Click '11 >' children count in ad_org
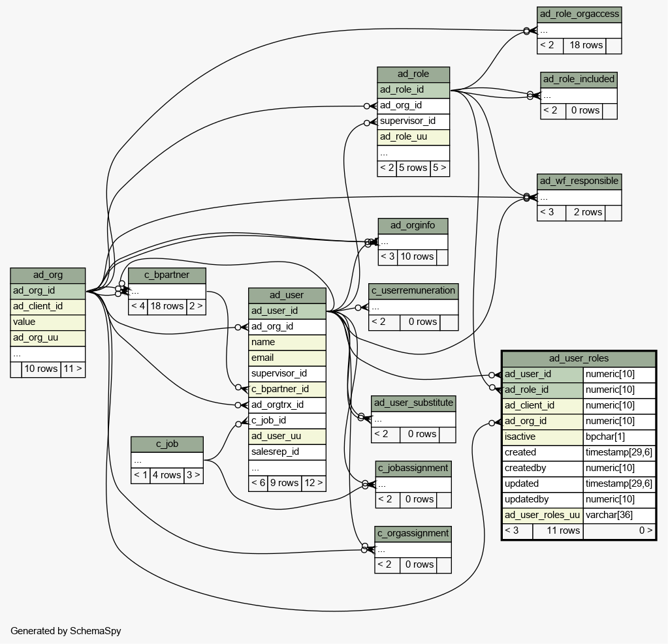This screenshot has width=668, height=644. coord(73,369)
